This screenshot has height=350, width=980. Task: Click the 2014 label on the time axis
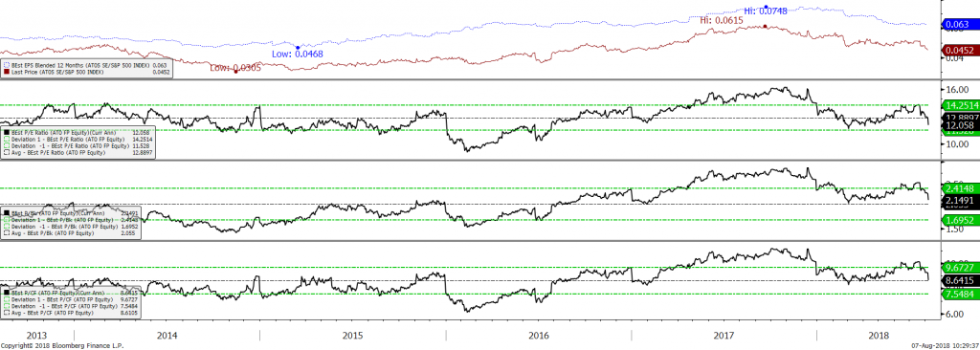tap(167, 336)
